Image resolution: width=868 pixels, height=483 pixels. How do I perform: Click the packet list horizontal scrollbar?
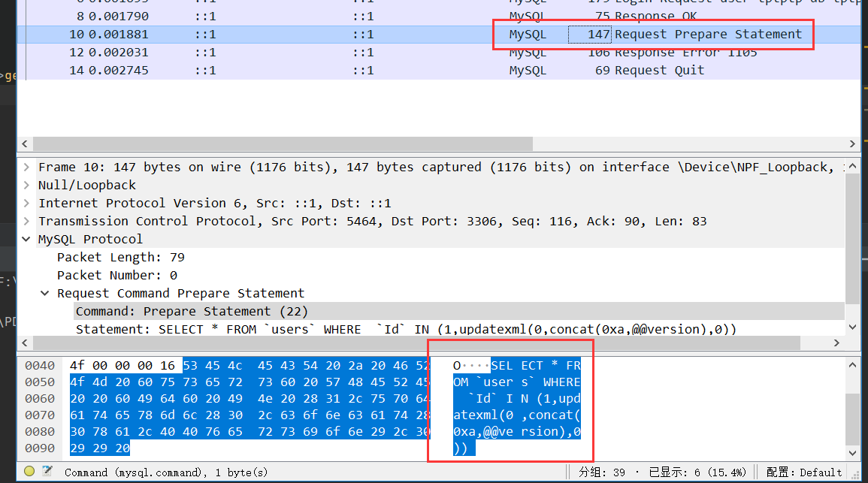[x=283, y=143]
